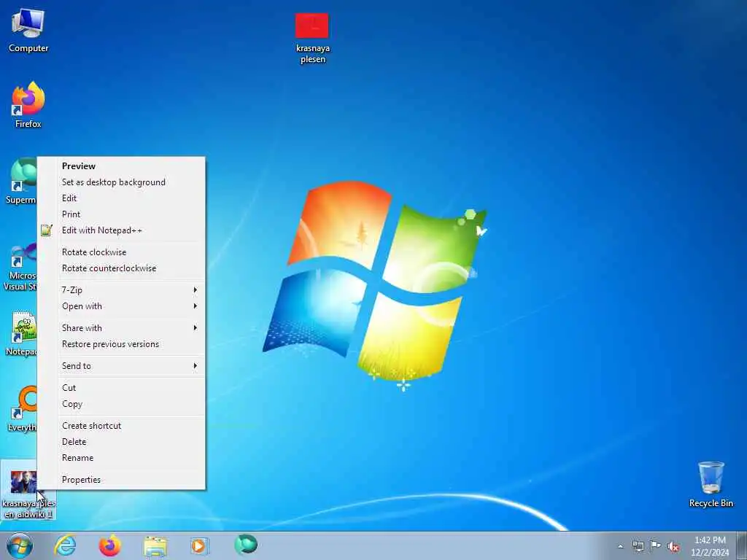Select the Recycle Bin icon
Viewport: 747px width, 560px height.
click(x=711, y=484)
